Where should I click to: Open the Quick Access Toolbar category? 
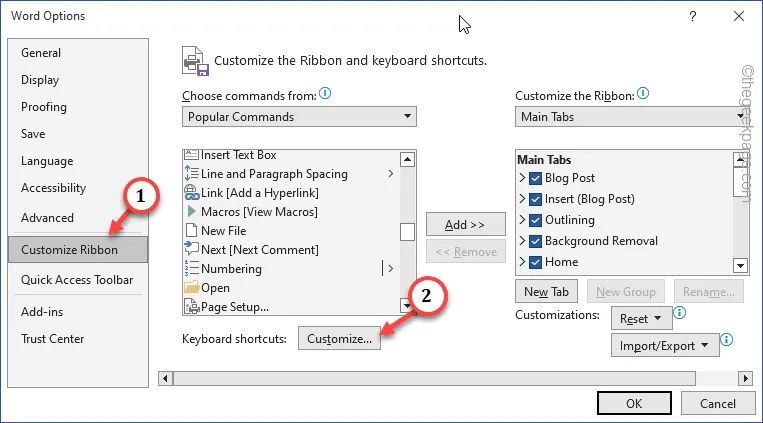77,280
